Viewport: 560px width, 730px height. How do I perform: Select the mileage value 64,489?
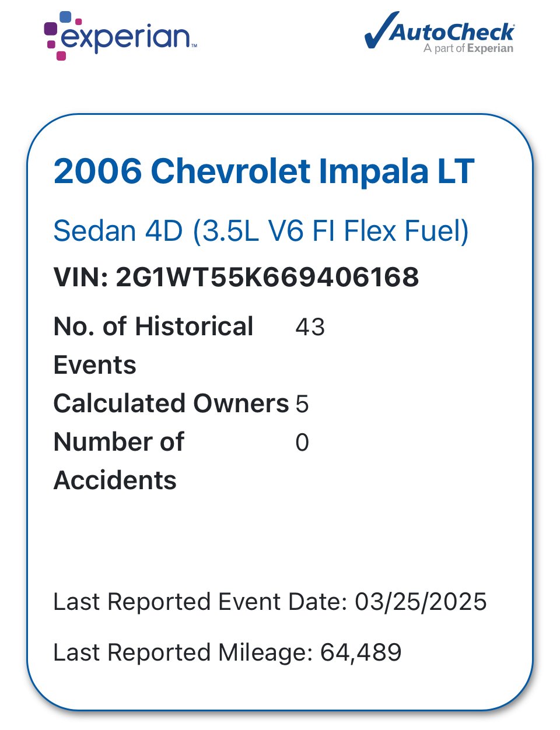[361, 652]
